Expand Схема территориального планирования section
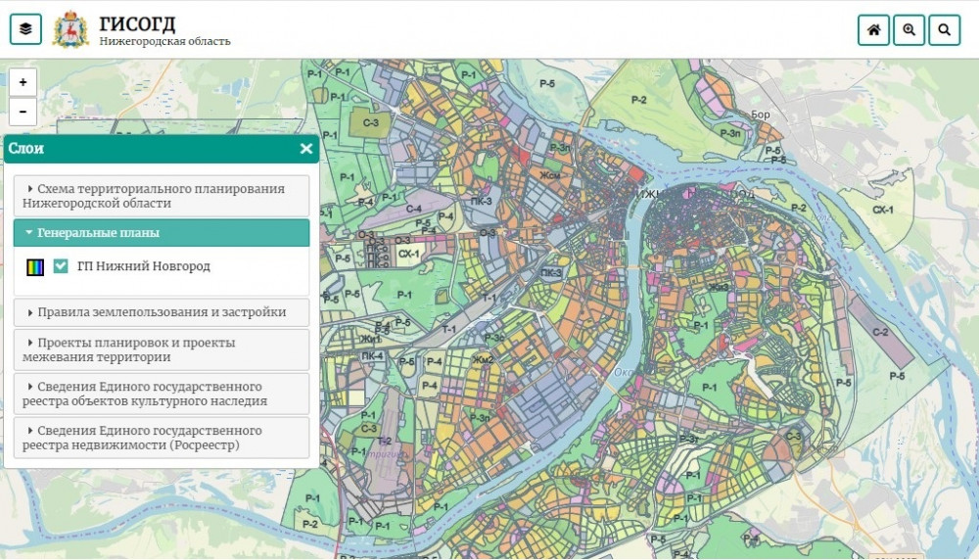Image resolution: width=979 pixels, height=560 pixels. [x=162, y=196]
